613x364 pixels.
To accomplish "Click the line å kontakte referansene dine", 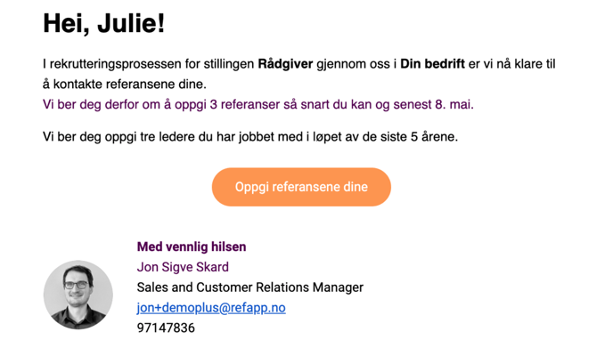I will coord(125,85).
